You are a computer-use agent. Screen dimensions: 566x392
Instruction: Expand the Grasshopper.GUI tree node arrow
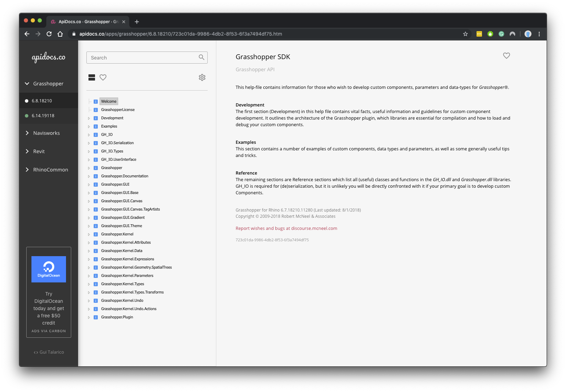point(89,185)
